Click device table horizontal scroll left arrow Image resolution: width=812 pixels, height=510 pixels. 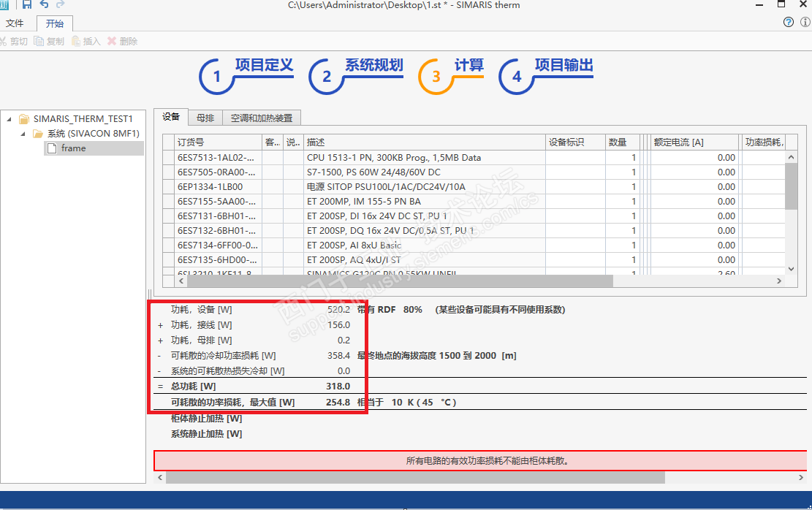tap(181, 281)
